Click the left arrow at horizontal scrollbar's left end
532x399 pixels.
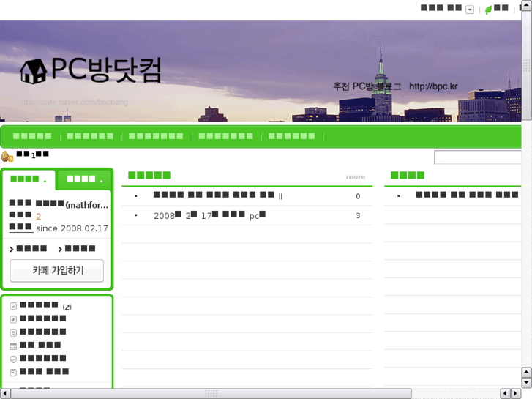(5, 394)
